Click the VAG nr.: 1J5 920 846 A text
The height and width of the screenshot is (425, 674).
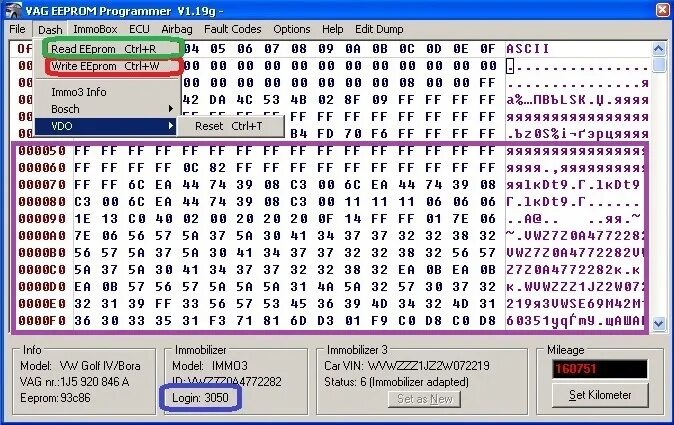click(74, 382)
